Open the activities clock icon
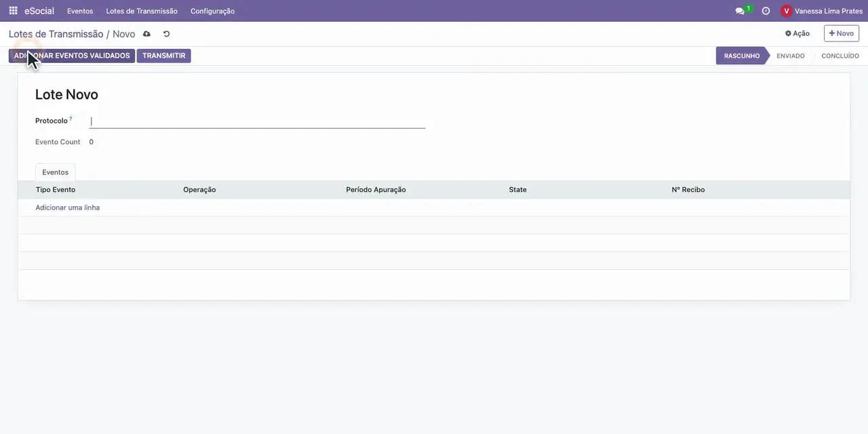 [x=766, y=11]
